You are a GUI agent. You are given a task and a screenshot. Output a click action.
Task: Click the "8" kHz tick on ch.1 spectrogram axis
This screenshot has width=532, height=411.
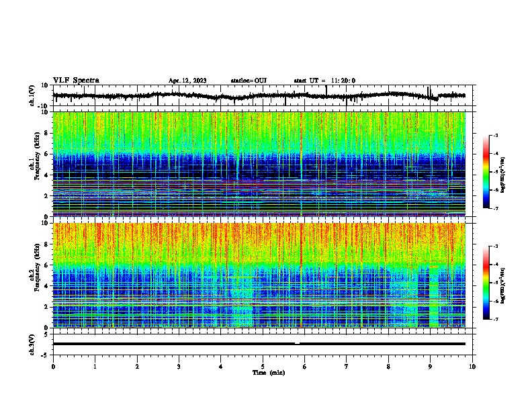(x=47, y=133)
